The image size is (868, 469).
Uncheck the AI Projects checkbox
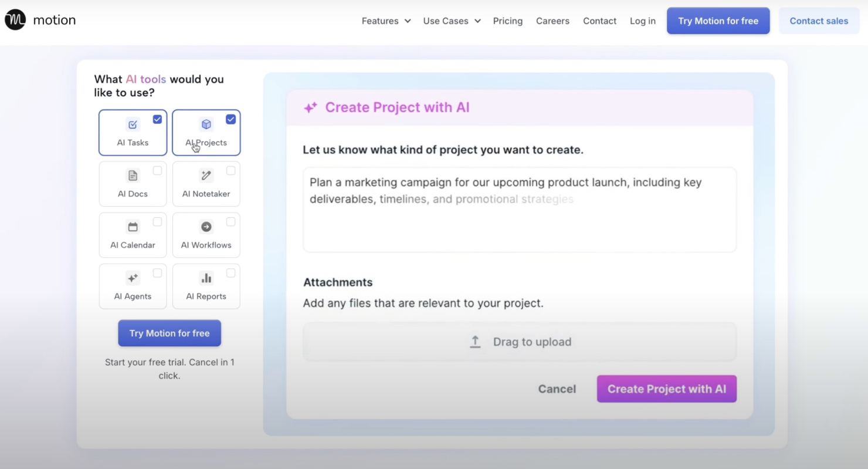(x=230, y=119)
